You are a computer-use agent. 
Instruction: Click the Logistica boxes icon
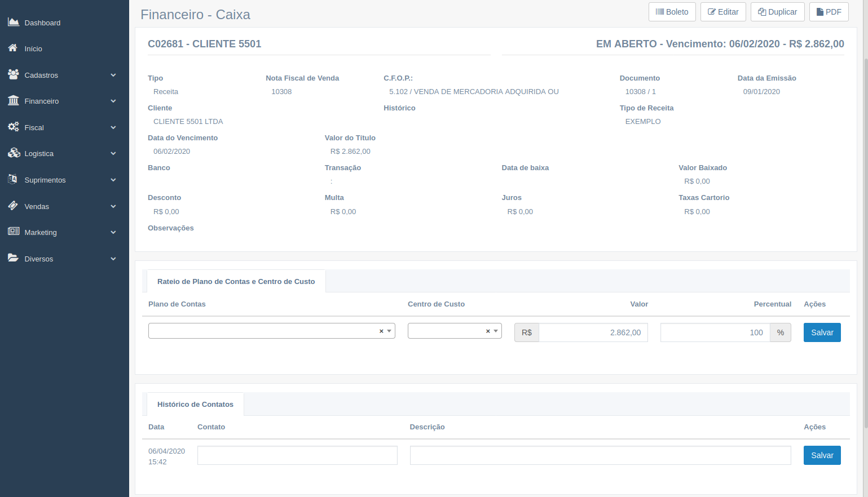point(13,153)
